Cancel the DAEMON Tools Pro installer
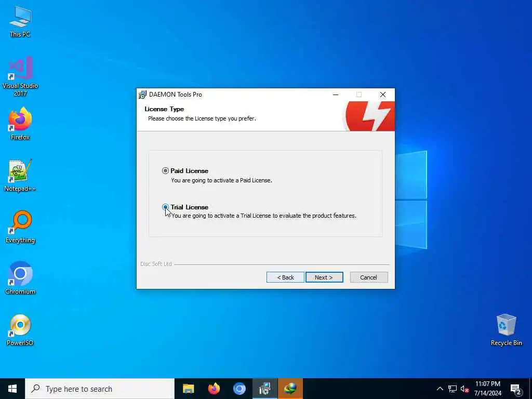The image size is (532, 399). tap(369, 277)
